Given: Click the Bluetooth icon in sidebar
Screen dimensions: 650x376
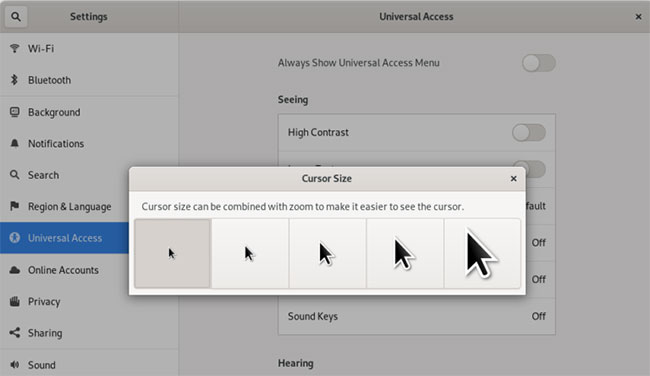Looking at the screenshot, I should pos(15,80).
